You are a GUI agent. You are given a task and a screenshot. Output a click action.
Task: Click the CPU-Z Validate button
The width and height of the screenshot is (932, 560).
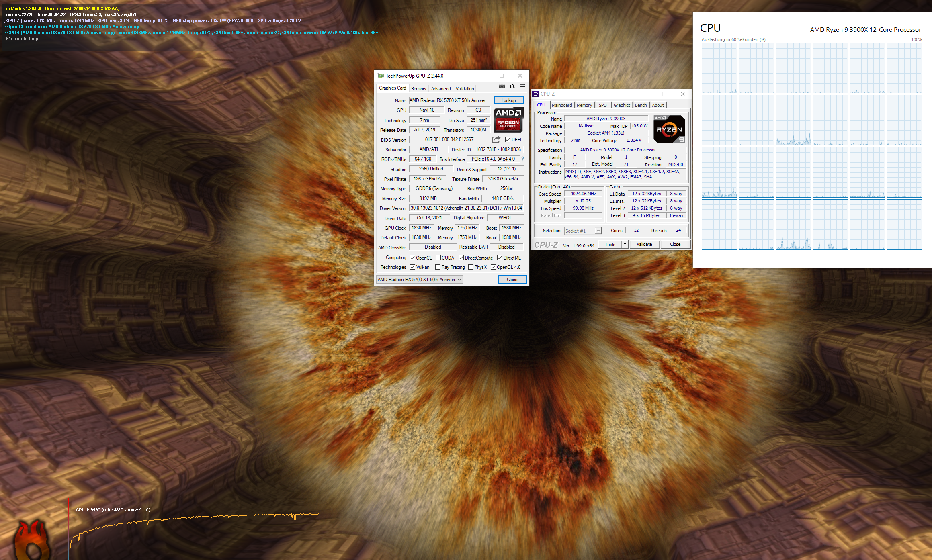click(644, 244)
